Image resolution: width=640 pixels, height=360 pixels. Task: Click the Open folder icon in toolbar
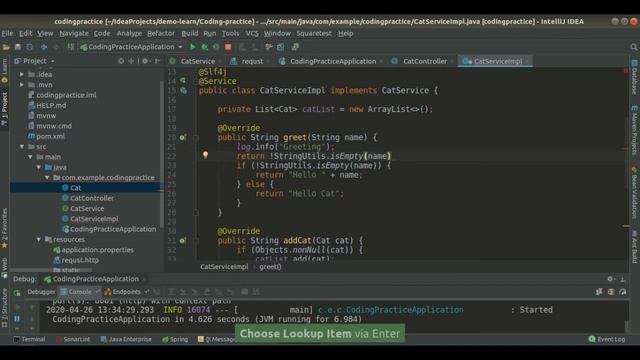point(6,47)
